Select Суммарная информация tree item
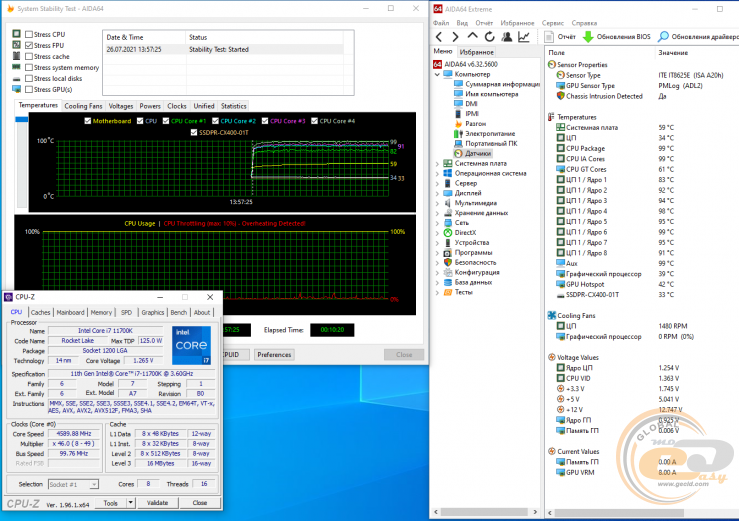 496,84
